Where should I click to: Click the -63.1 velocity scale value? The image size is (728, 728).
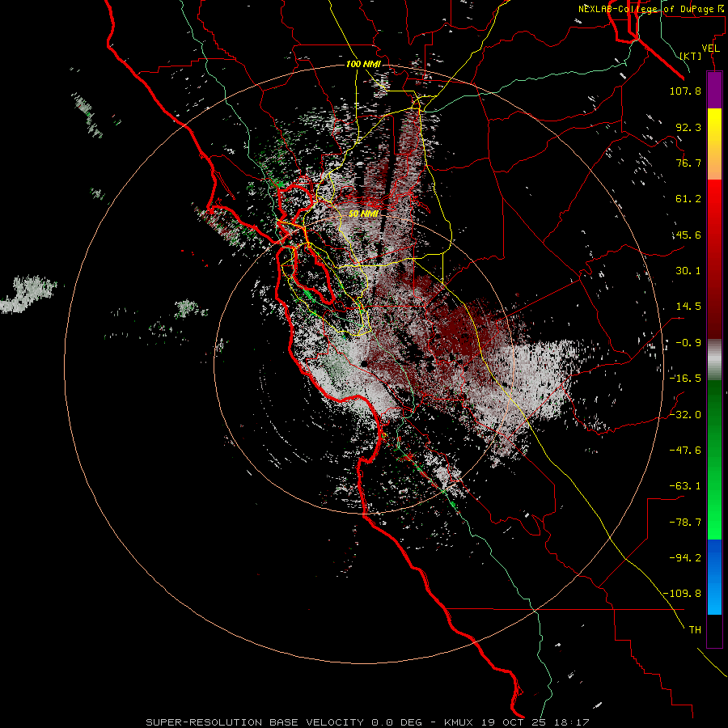[x=685, y=486]
